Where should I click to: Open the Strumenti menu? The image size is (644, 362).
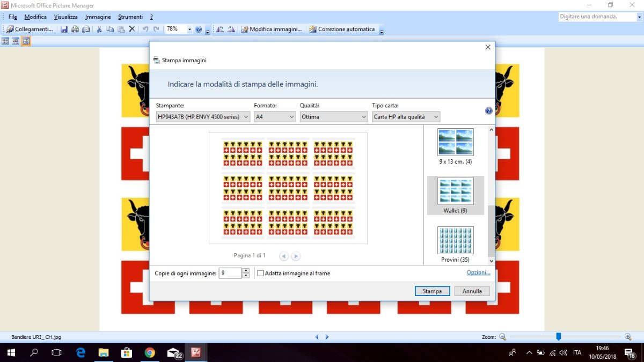(x=129, y=17)
